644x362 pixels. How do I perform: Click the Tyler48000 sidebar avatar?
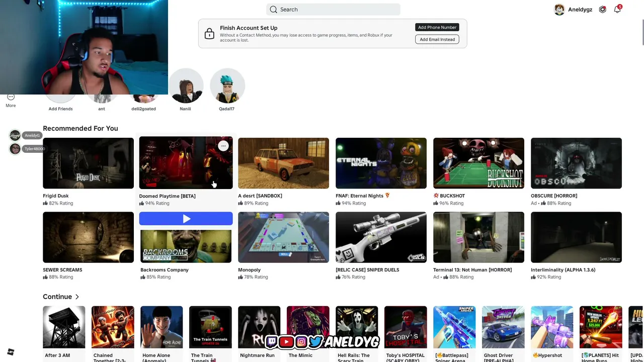[x=15, y=149]
